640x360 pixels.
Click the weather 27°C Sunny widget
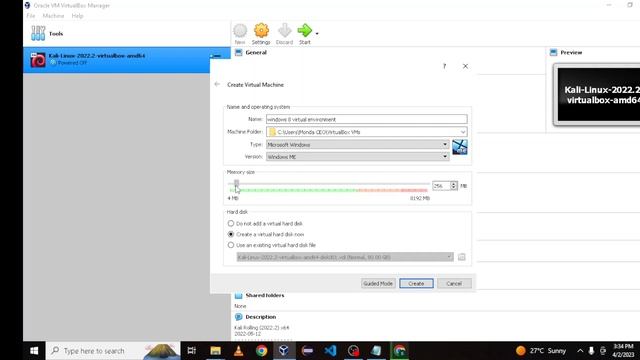pos(541,351)
